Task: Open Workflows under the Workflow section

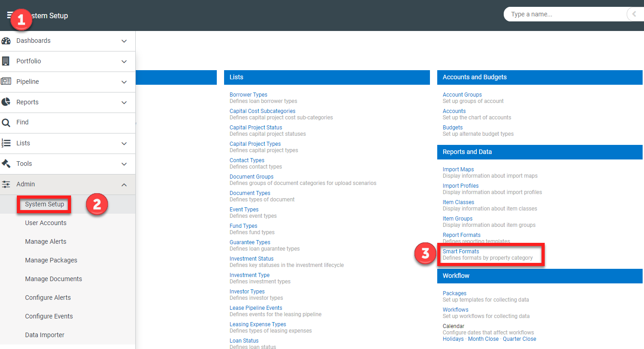Action: tap(455, 309)
